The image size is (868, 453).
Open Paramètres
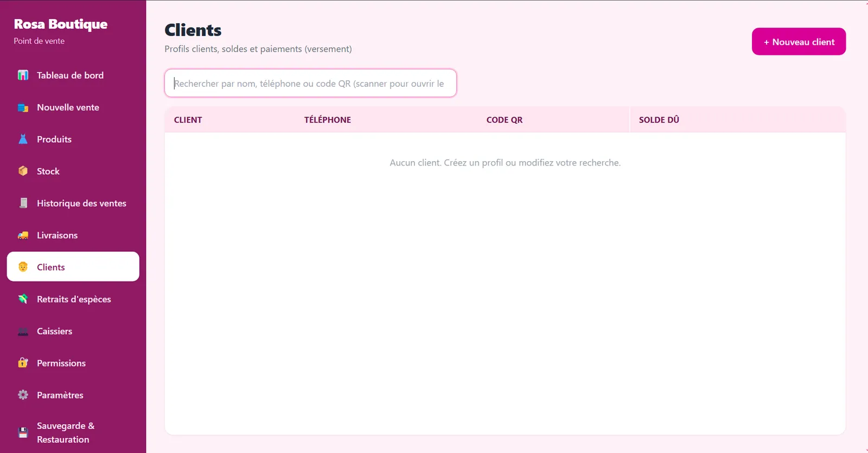coord(73,395)
